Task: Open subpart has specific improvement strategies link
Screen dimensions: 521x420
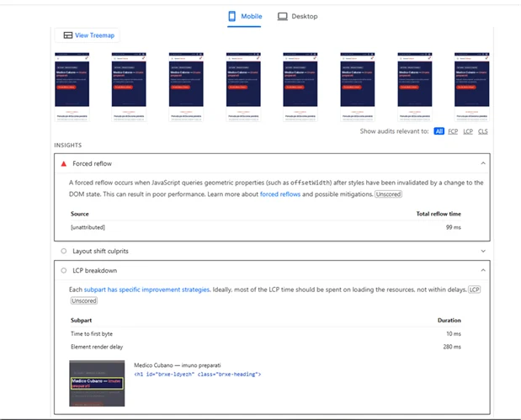Action: (146, 290)
